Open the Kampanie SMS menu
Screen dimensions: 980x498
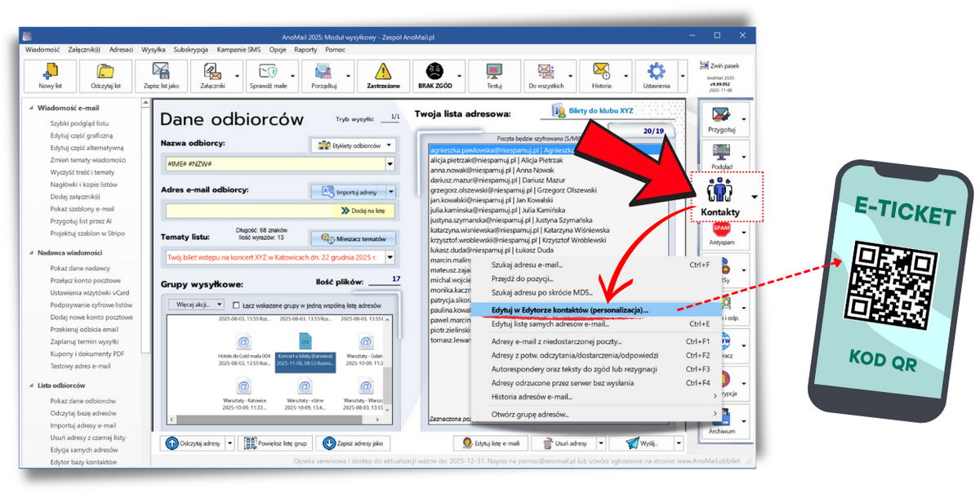click(x=239, y=50)
